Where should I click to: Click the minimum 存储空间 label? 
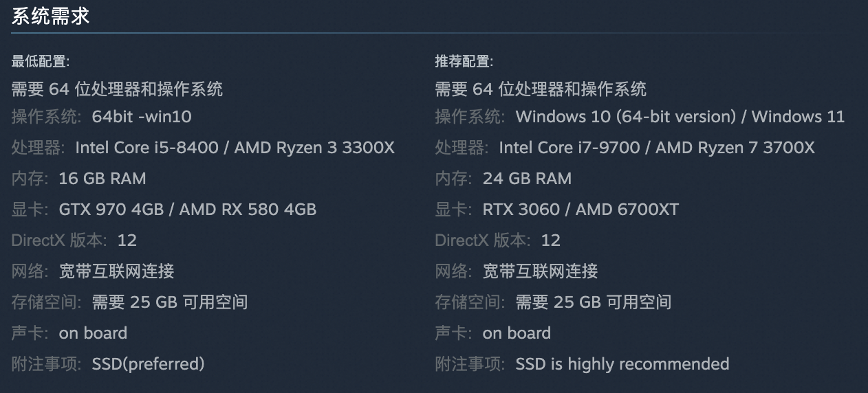[46, 302]
